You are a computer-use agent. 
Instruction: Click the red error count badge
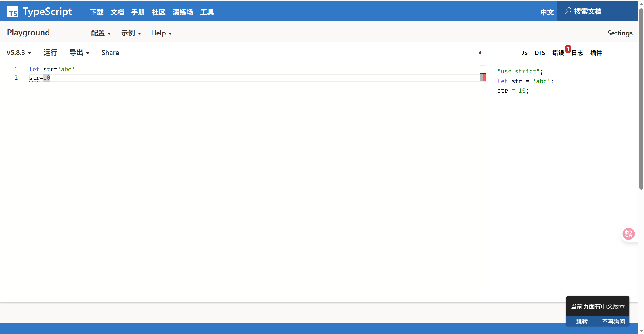point(568,49)
